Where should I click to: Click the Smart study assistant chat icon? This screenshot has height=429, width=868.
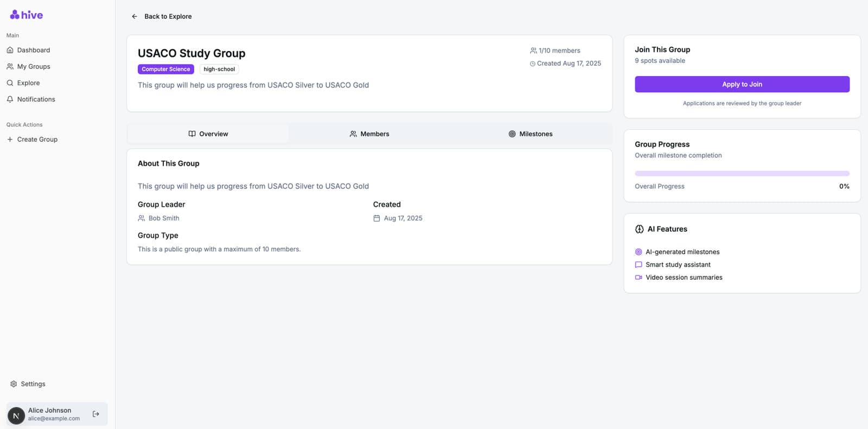tap(639, 265)
